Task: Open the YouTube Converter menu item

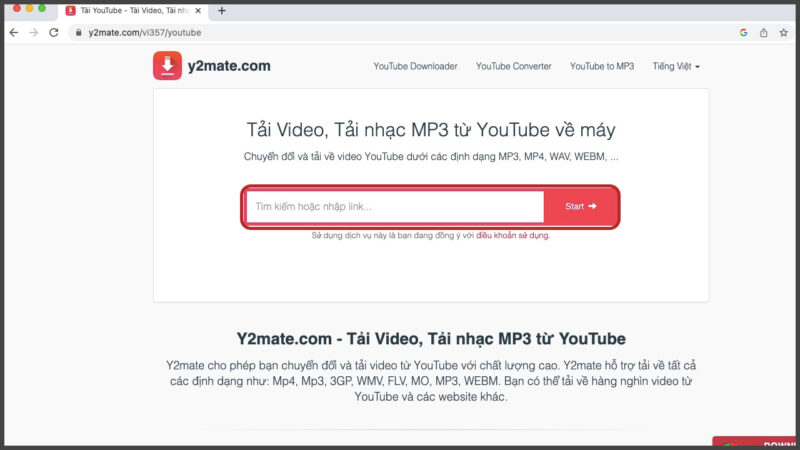Action: (x=513, y=66)
